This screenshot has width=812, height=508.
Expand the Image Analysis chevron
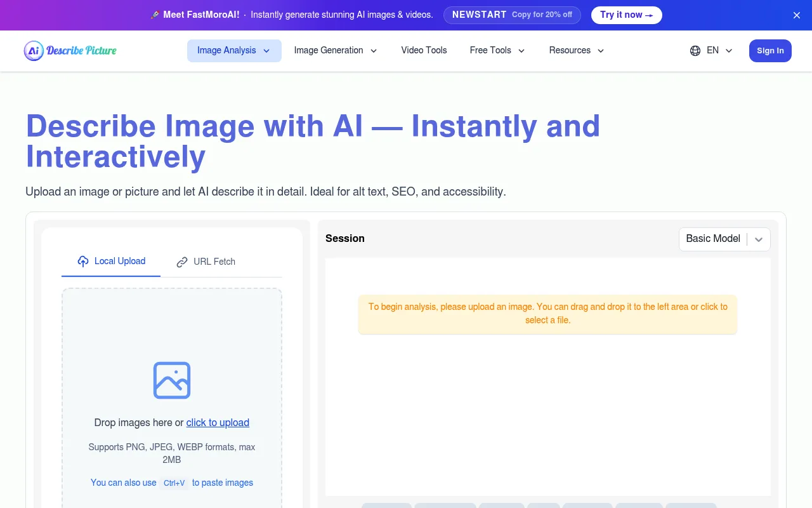[266, 51]
